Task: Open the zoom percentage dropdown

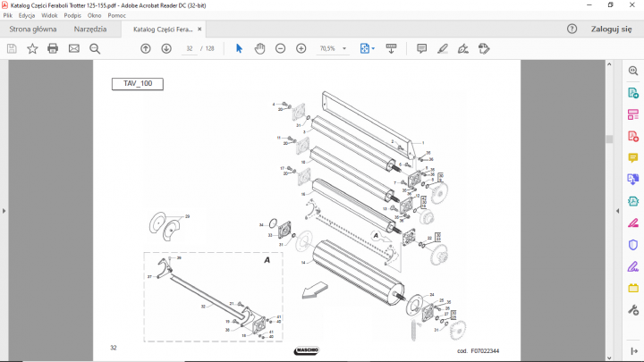Action: click(344, 48)
